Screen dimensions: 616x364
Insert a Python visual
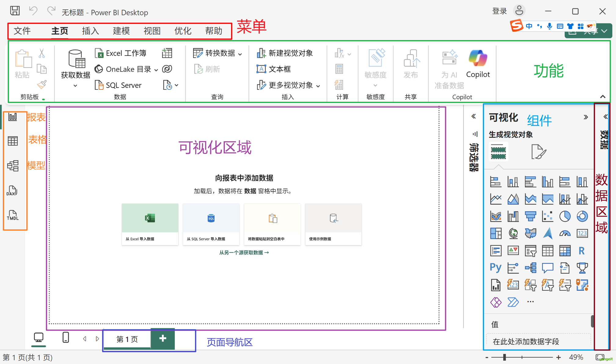495,268
